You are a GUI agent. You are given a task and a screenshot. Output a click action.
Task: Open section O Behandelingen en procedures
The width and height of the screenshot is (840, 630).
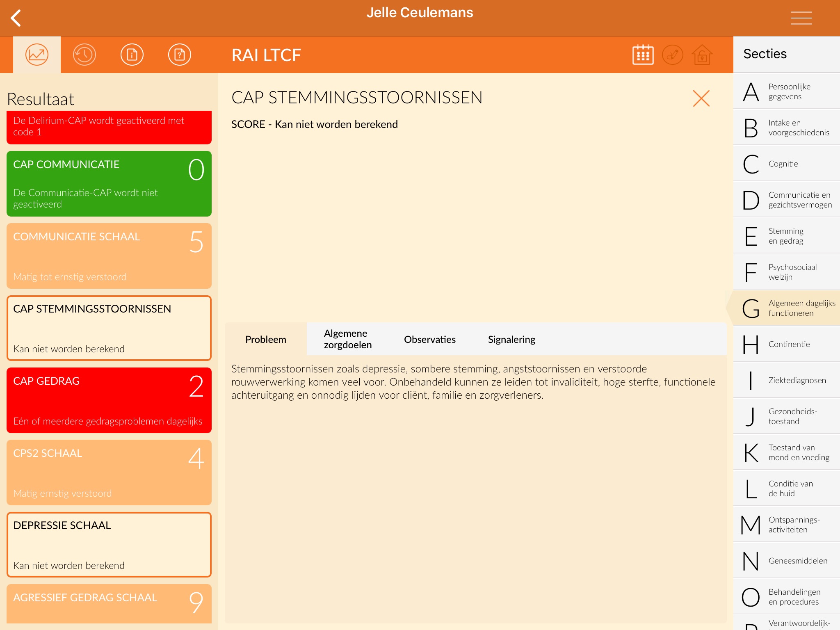point(787,597)
